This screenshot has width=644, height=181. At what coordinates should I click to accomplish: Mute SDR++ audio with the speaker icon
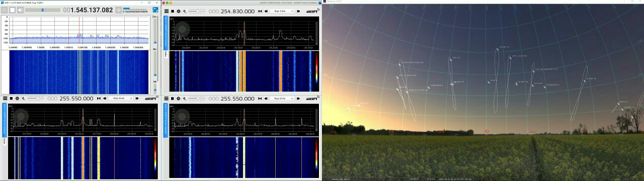20,10
